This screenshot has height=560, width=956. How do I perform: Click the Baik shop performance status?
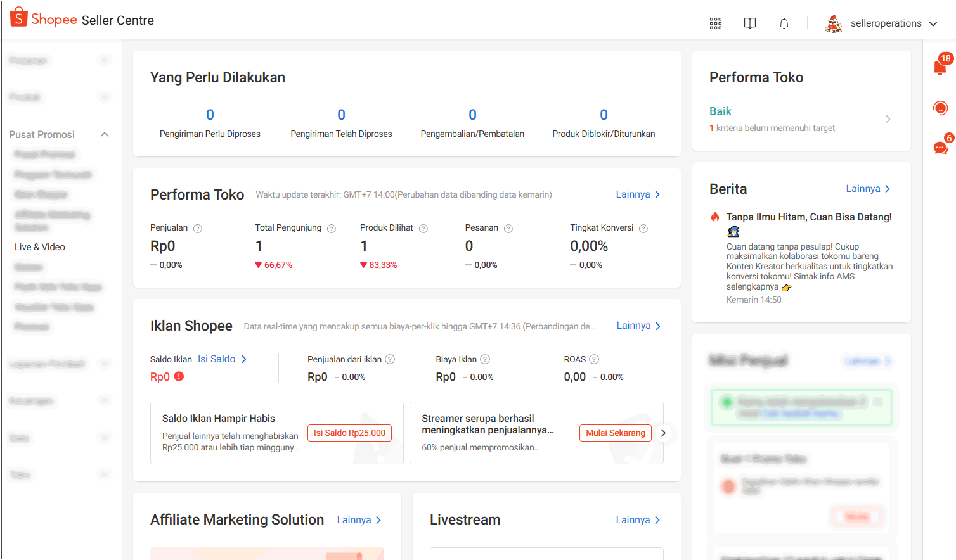(x=720, y=111)
